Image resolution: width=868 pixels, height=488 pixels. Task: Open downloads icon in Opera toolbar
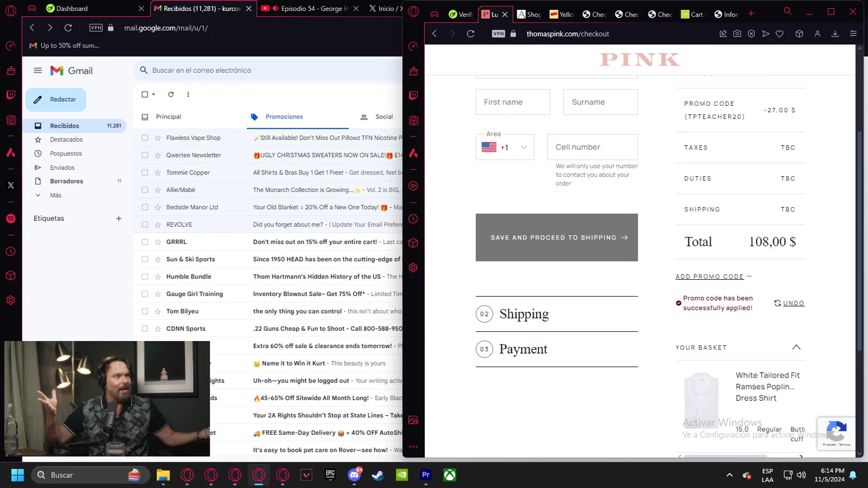835,34
